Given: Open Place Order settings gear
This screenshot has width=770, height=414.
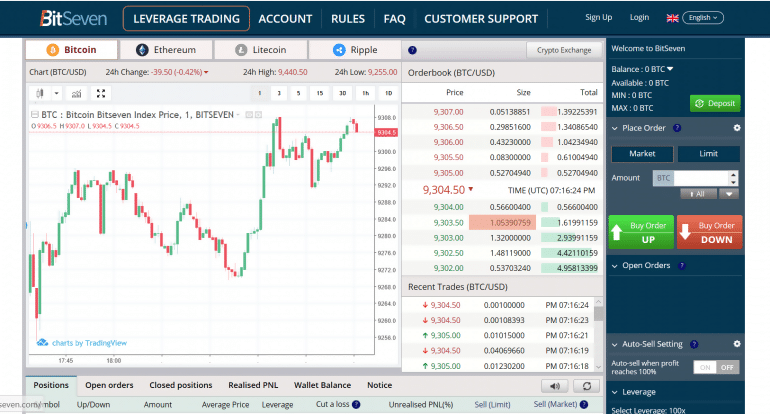Looking at the screenshot, I should 737,128.
